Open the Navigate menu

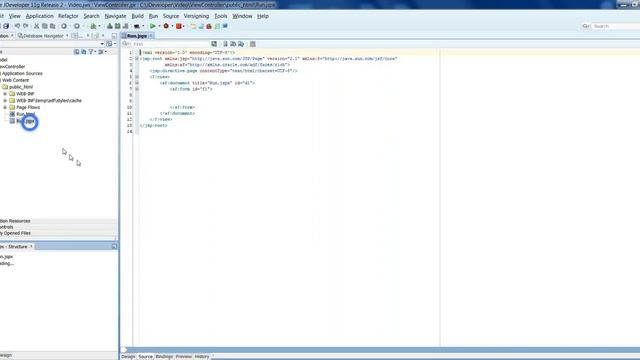click(x=116, y=16)
